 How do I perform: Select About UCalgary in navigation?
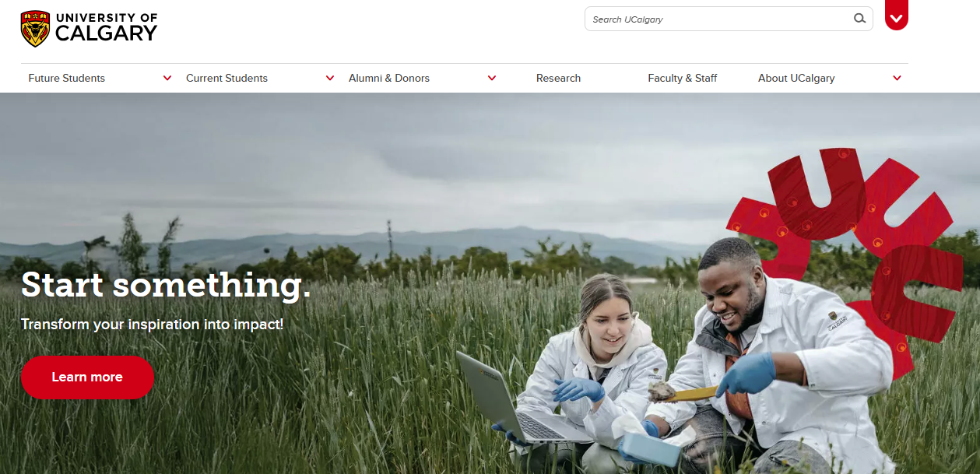click(x=796, y=78)
